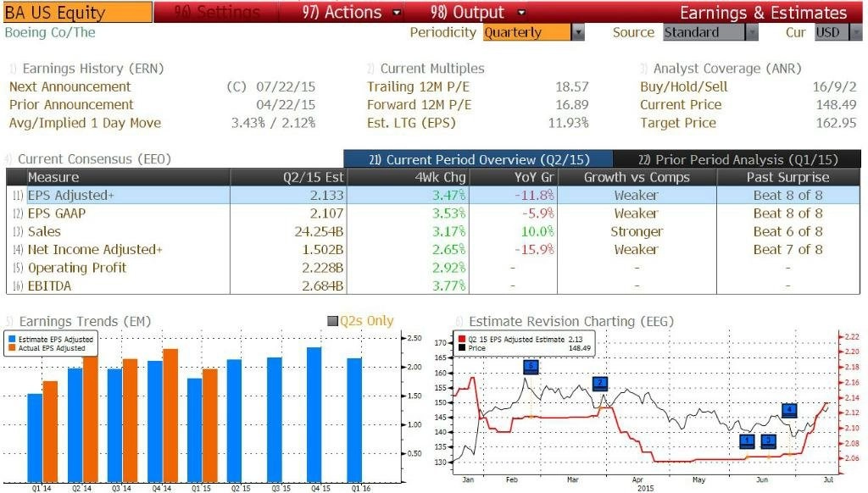Screen dimensions: 868x493
Task: Click the Growth vs Comps header
Action: 637,177
